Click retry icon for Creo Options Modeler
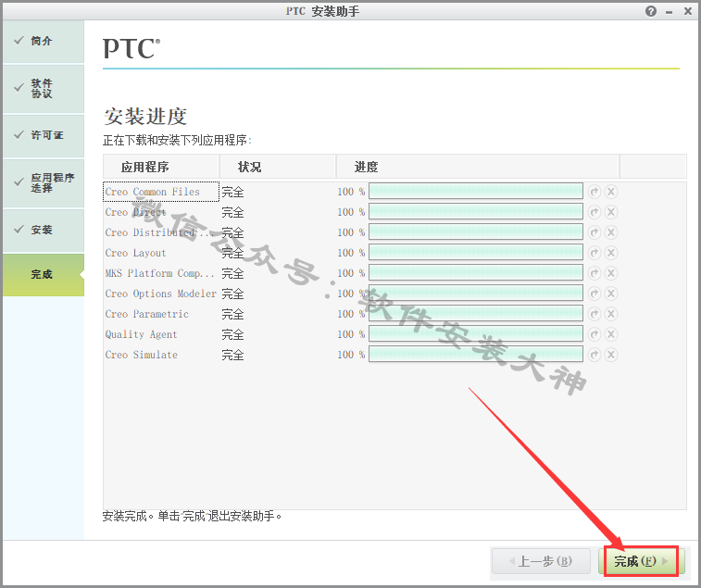Viewport: 701px width, 588px height. coord(594,294)
